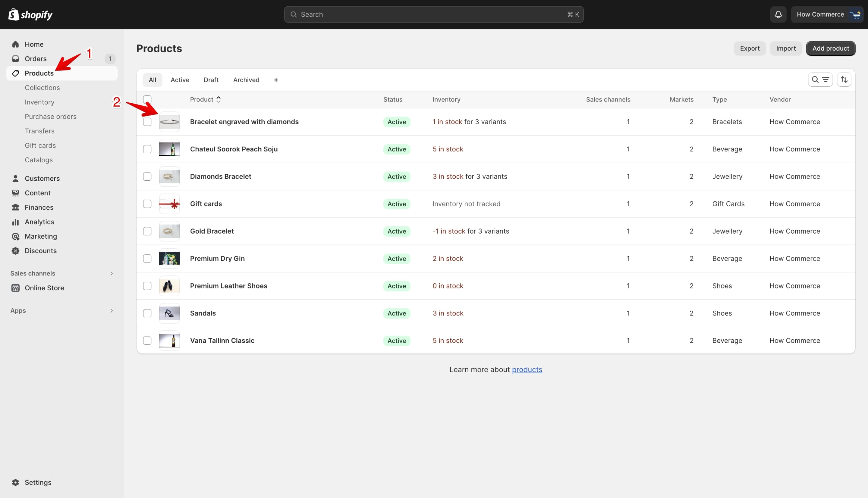
Task: Click the Orders inbox icon
Action: click(15, 58)
